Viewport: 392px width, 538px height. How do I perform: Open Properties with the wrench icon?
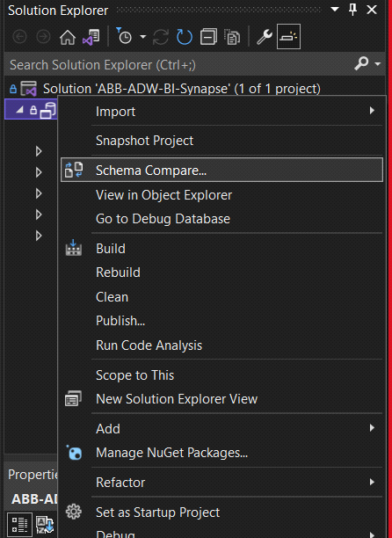265,37
